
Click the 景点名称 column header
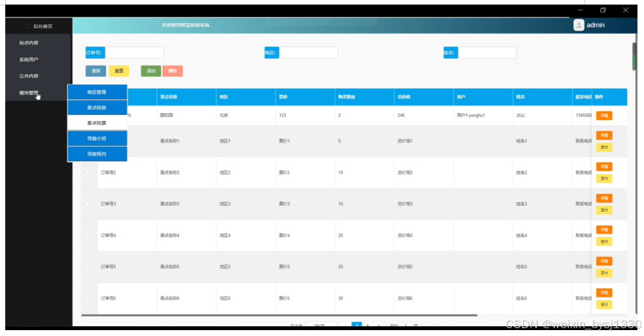[x=186, y=97]
